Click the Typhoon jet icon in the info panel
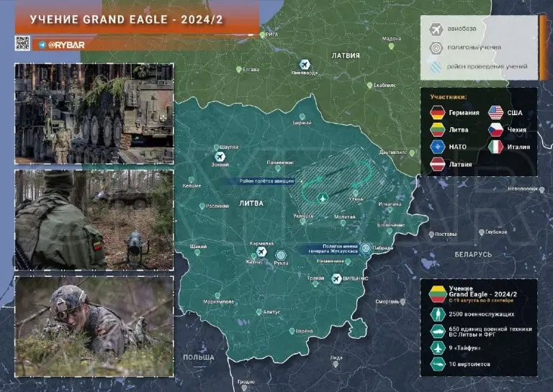 click(x=437, y=347)
